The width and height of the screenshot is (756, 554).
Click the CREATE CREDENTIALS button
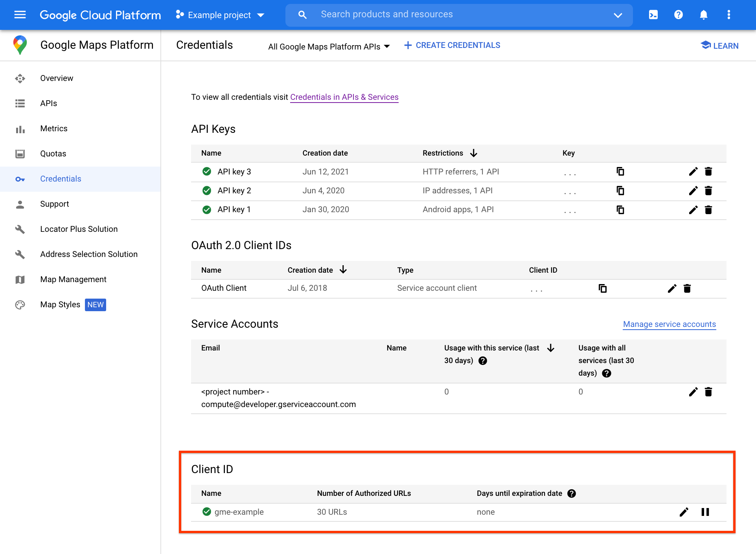click(452, 45)
